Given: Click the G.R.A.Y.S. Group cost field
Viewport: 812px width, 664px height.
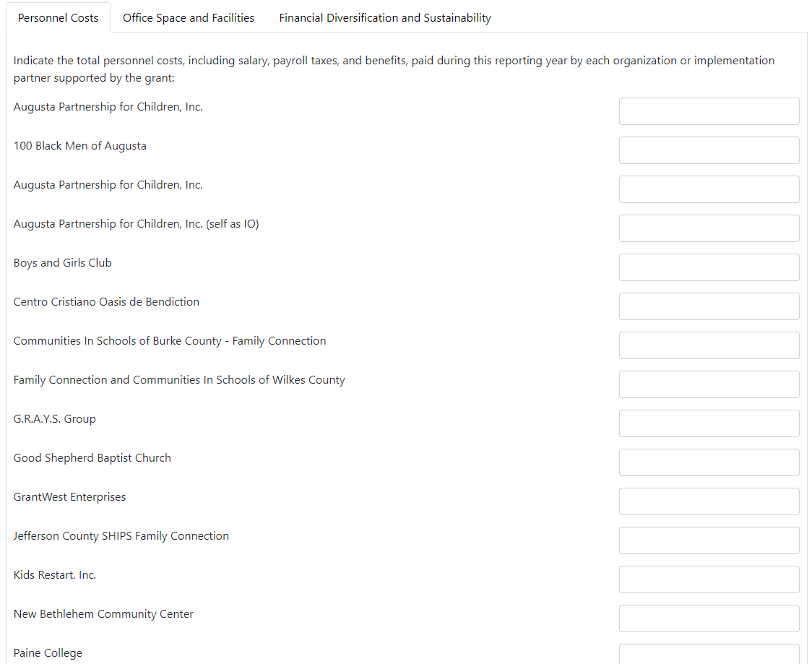Looking at the screenshot, I should pyautogui.click(x=709, y=423).
